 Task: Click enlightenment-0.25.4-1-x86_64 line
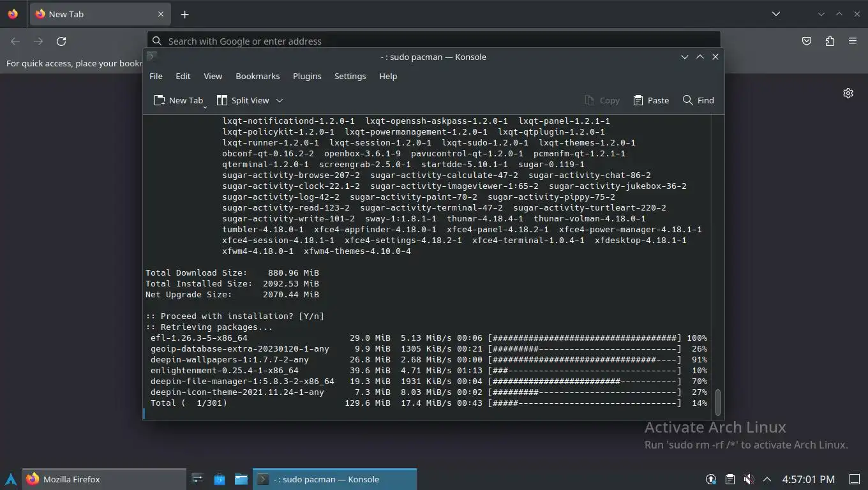pyautogui.click(x=429, y=371)
